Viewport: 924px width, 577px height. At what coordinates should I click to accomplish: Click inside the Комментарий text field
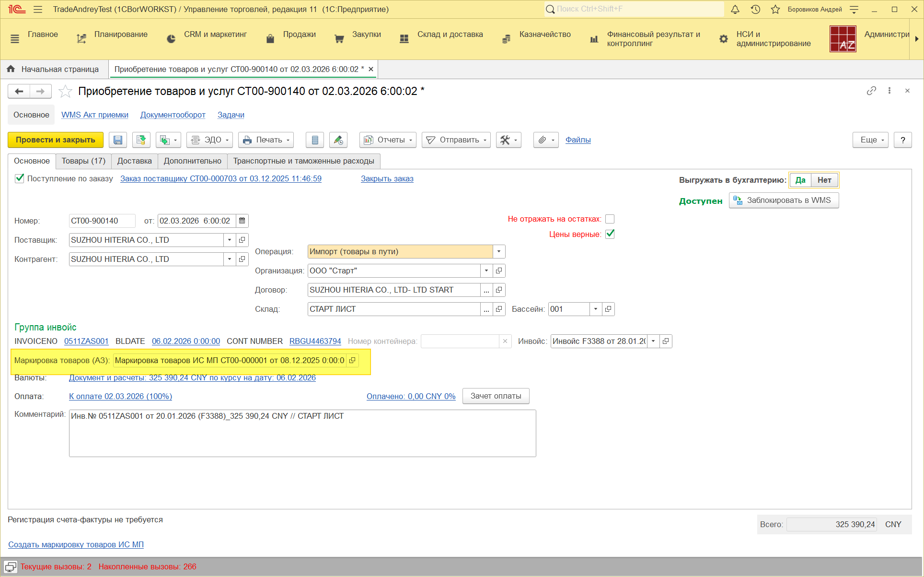point(302,433)
